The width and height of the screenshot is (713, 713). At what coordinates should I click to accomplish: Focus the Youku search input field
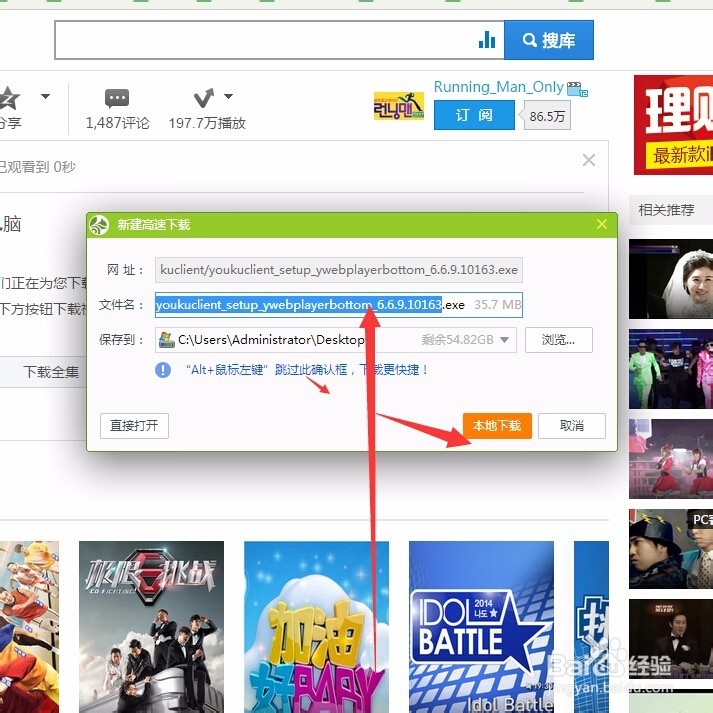point(279,40)
